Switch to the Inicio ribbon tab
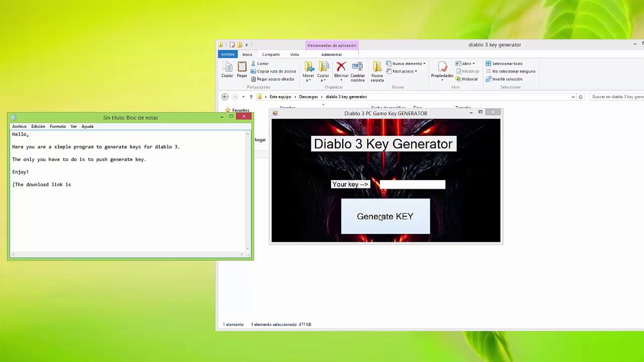 point(247,54)
